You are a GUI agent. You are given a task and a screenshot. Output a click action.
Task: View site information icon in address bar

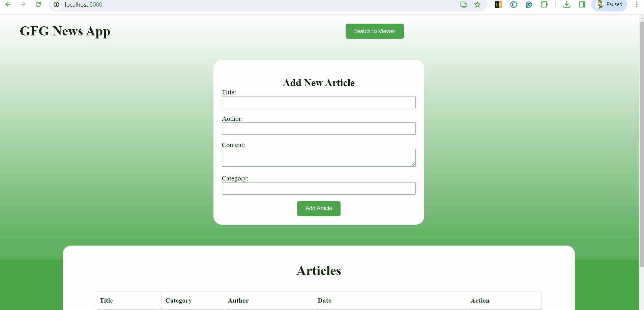point(57,4)
